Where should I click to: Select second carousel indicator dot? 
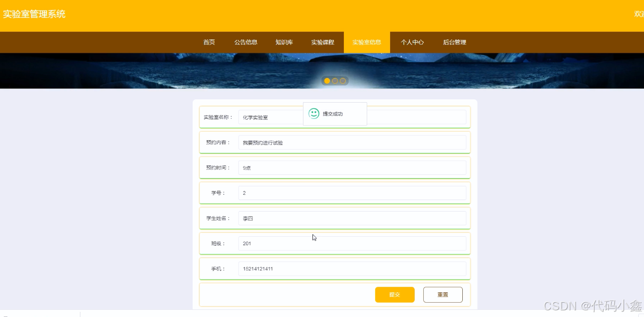(335, 81)
